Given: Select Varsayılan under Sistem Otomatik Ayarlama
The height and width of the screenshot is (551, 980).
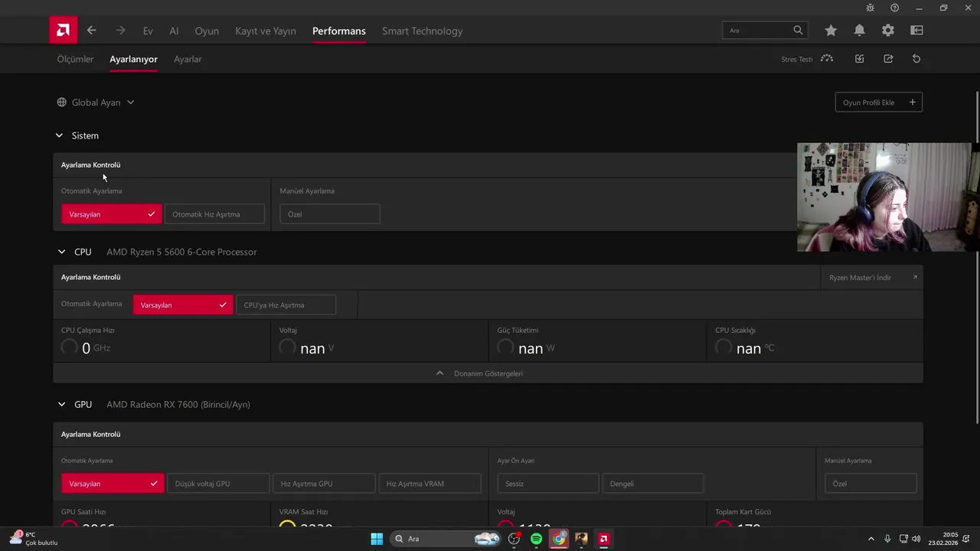Looking at the screenshot, I should 112,214.
